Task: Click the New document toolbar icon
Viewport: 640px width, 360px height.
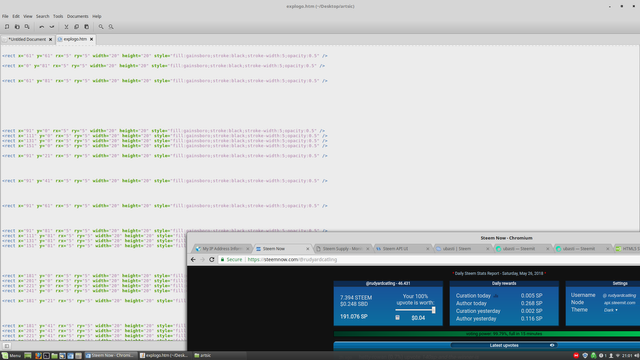Action: (7, 27)
